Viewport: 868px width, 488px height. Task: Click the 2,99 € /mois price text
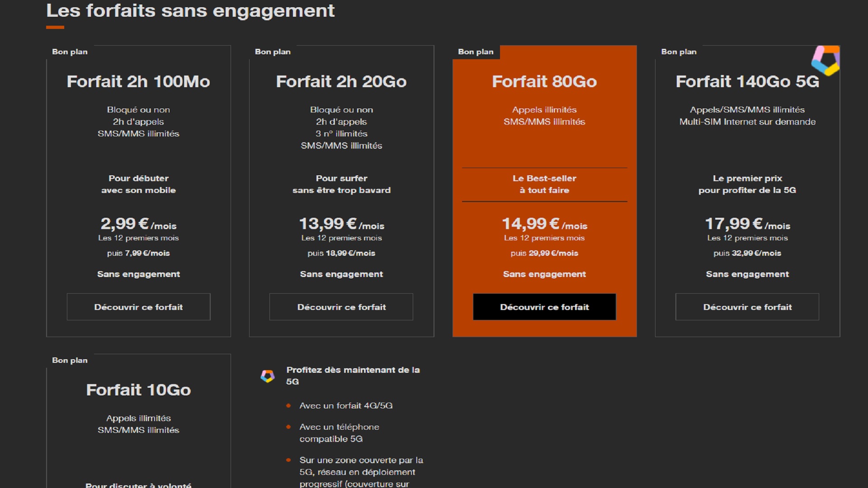pyautogui.click(x=138, y=224)
